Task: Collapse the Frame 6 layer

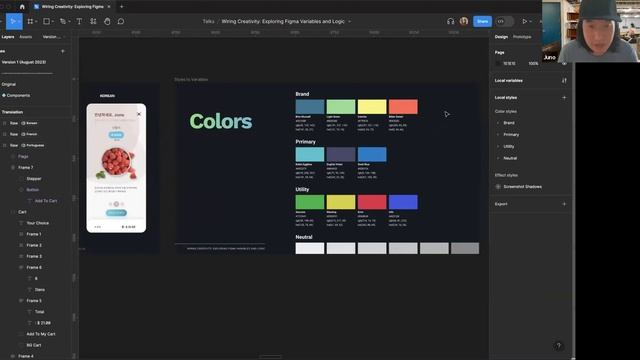Action: [x=21, y=267]
